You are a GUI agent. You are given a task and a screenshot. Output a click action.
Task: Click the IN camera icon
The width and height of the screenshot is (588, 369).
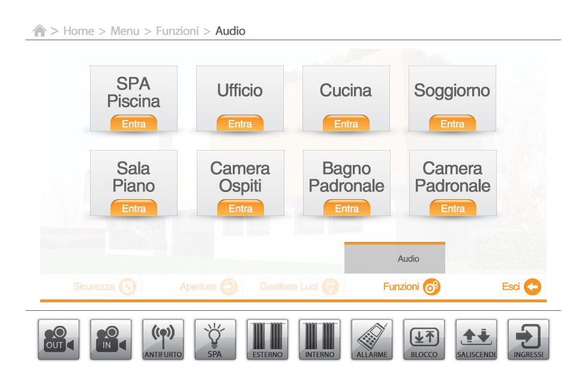click(x=111, y=340)
